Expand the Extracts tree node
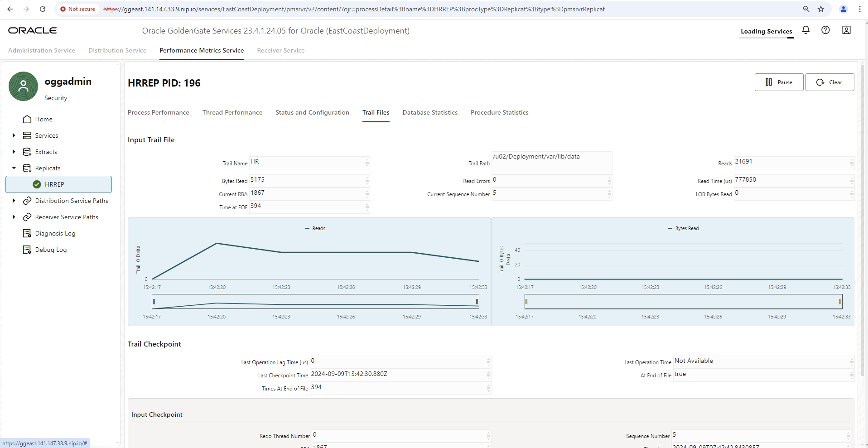The height and width of the screenshot is (448, 868). 14,152
